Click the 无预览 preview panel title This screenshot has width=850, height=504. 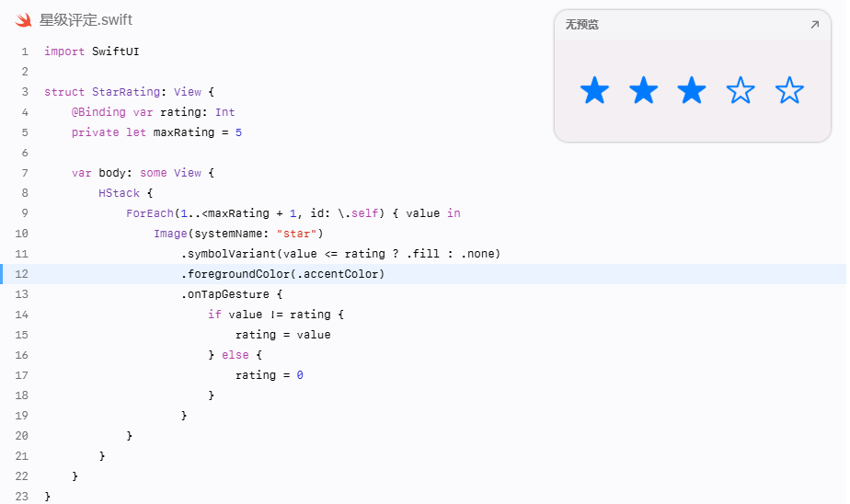tap(581, 25)
